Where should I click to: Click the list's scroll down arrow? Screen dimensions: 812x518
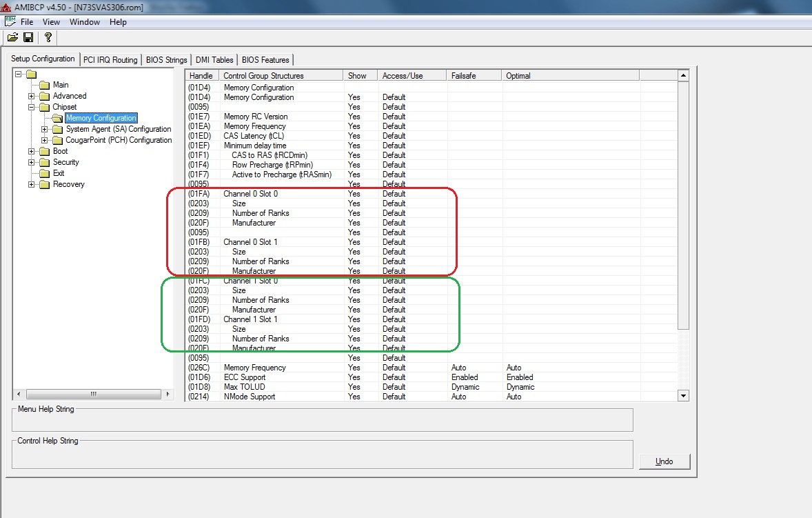[683, 396]
